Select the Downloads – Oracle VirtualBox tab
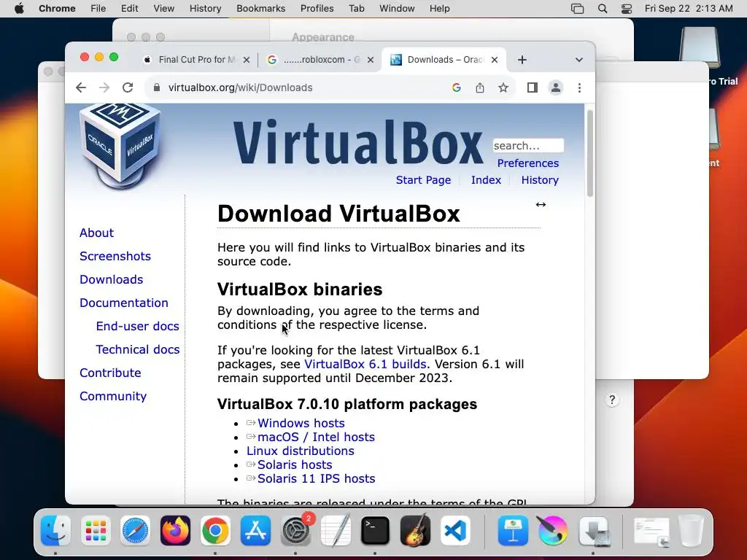 pyautogui.click(x=444, y=60)
